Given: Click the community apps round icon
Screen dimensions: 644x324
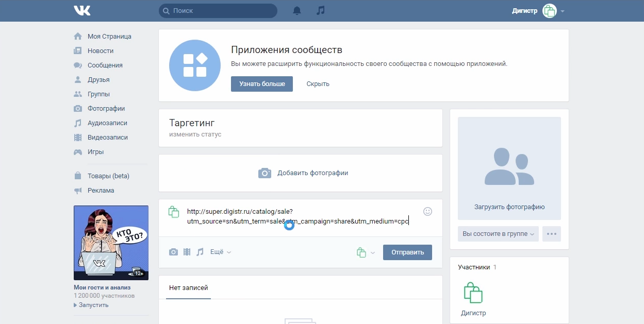Looking at the screenshot, I should click(195, 65).
